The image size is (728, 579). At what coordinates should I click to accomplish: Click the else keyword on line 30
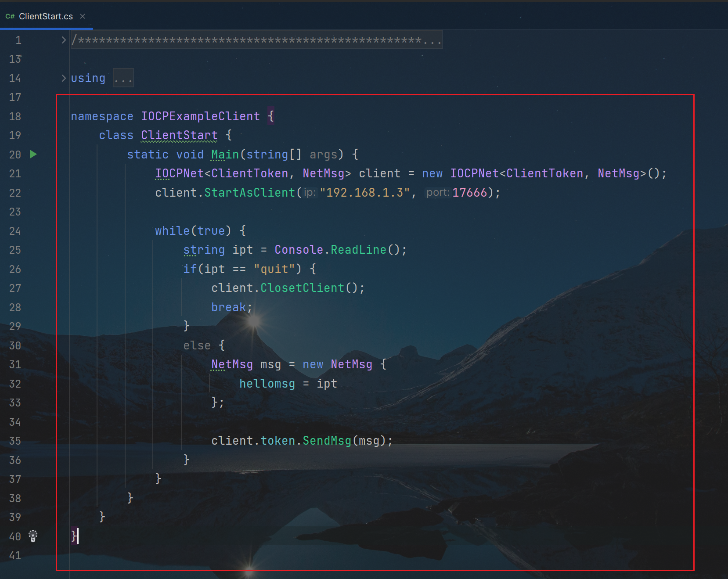[197, 345]
